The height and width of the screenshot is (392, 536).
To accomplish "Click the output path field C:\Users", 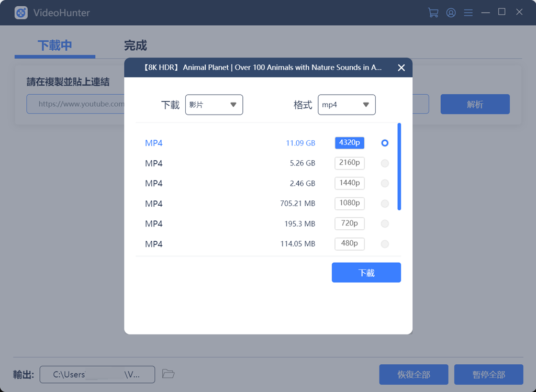I will pyautogui.click(x=97, y=375).
